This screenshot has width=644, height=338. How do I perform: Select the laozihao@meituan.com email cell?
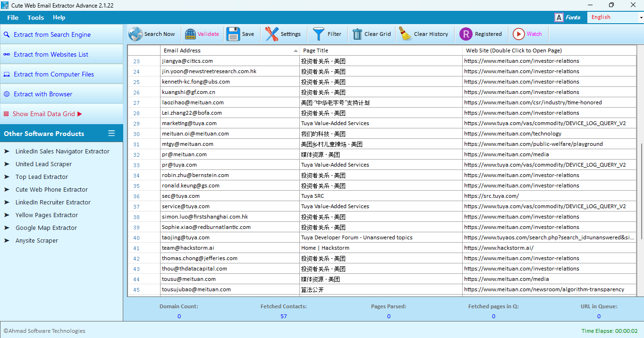coord(230,102)
